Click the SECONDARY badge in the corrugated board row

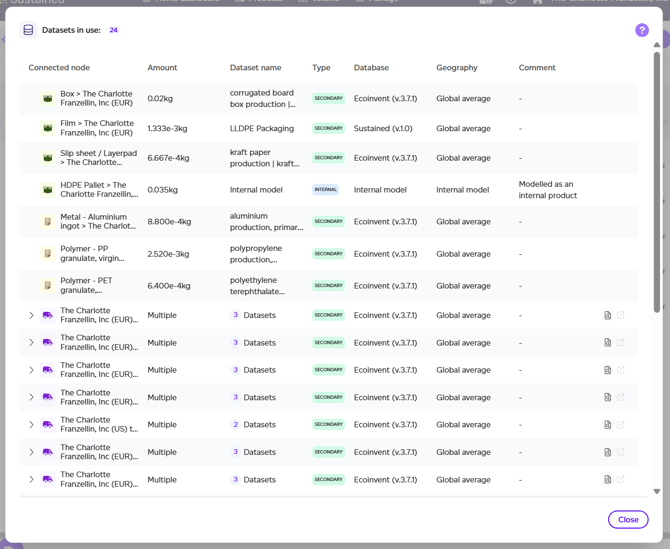coord(328,98)
